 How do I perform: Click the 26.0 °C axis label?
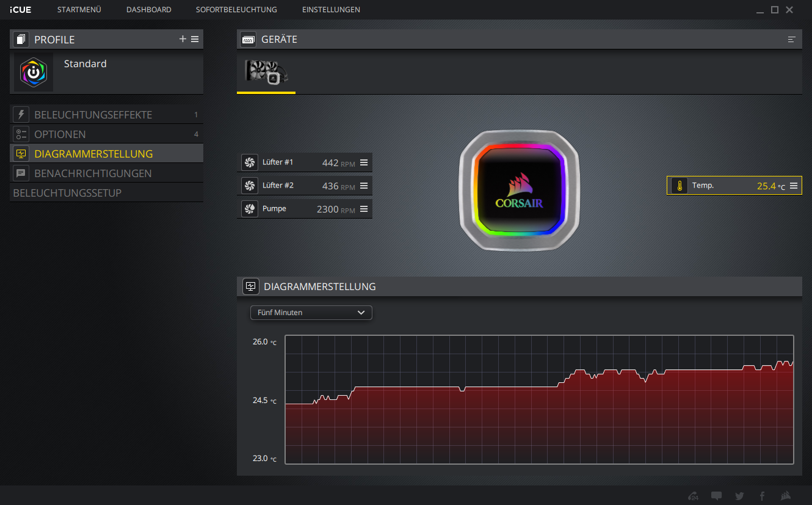coord(265,342)
